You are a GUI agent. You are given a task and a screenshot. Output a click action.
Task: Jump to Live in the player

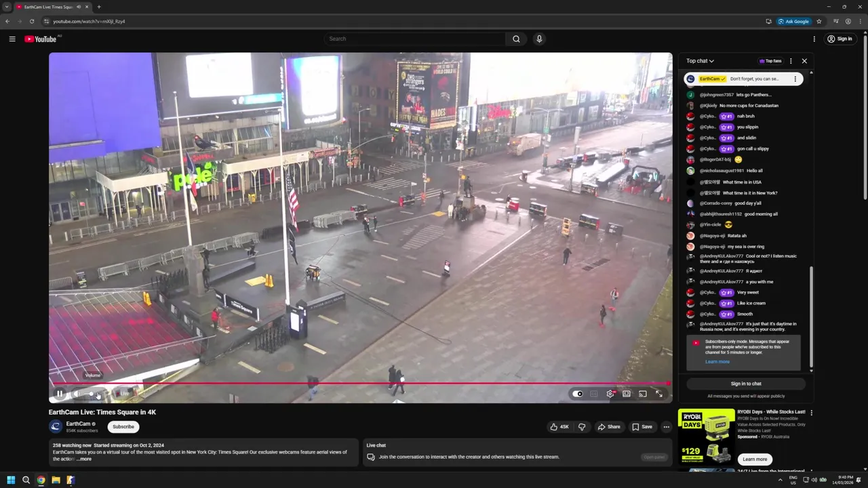point(123,393)
